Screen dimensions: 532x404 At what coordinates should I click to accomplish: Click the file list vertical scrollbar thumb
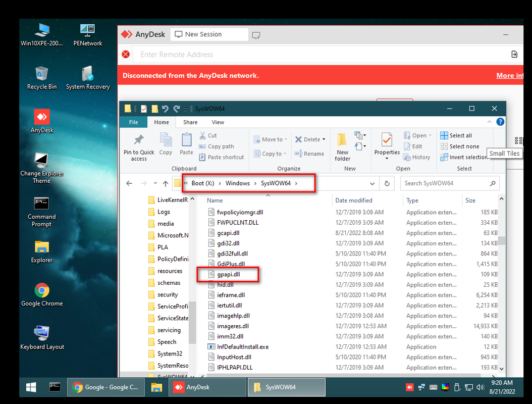(502, 240)
